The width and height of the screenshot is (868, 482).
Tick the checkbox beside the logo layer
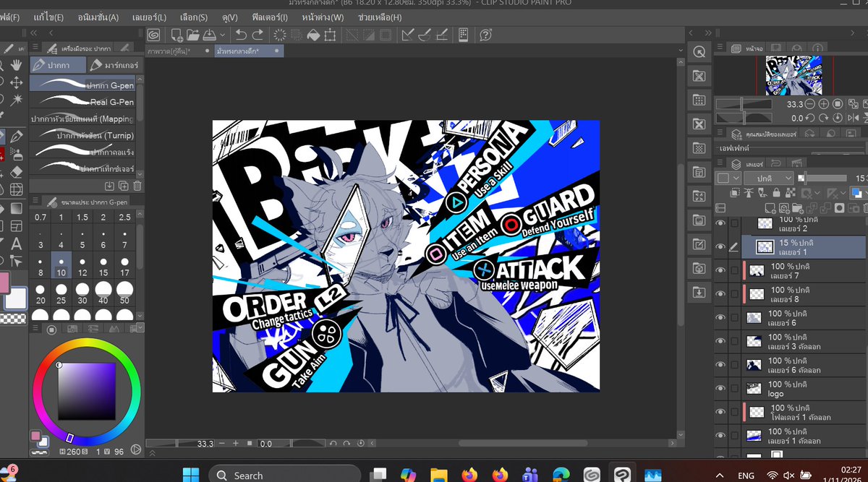[x=734, y=389]
